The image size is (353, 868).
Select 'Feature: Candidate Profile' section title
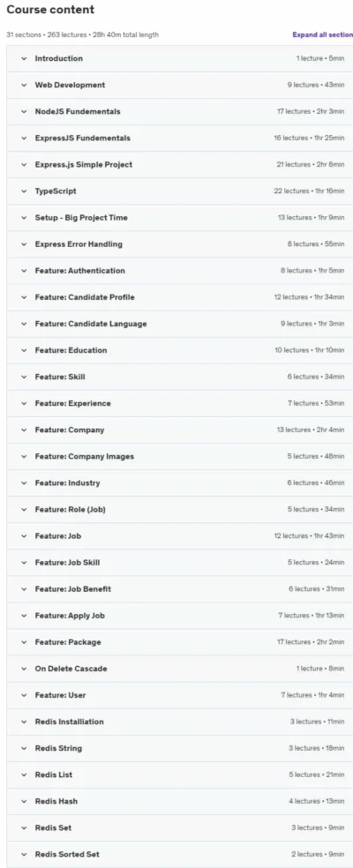click(84, 297)
